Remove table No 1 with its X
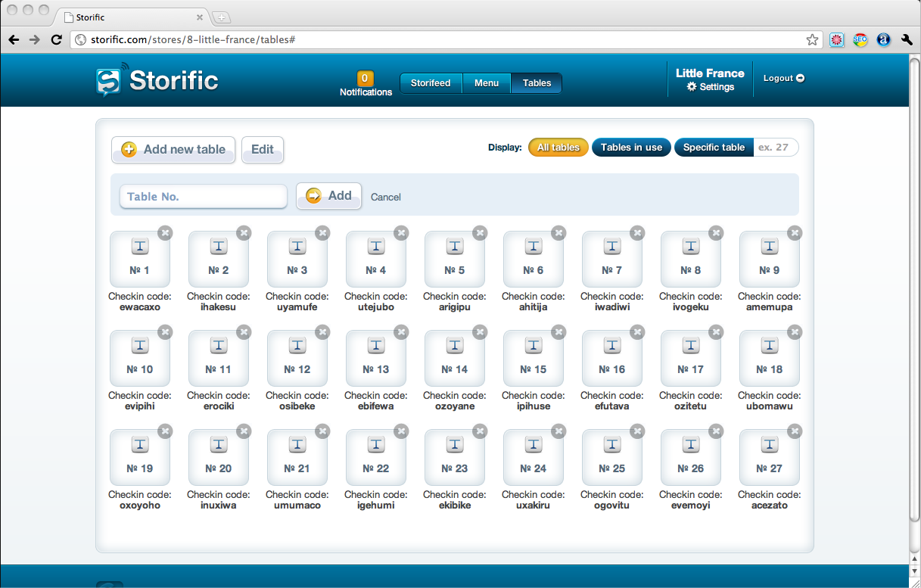 pos(165,233)
